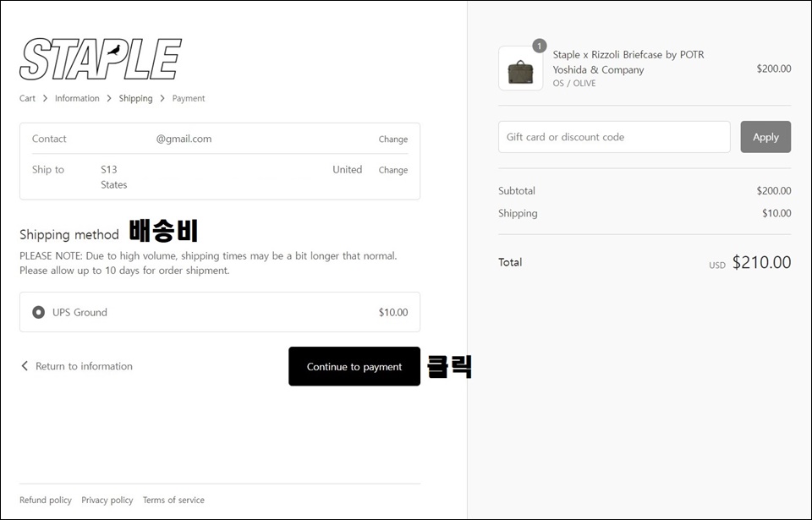Screen dimensions: 812x520
Task: Click the @gmail.com contact text
Action: pos(184,139)
